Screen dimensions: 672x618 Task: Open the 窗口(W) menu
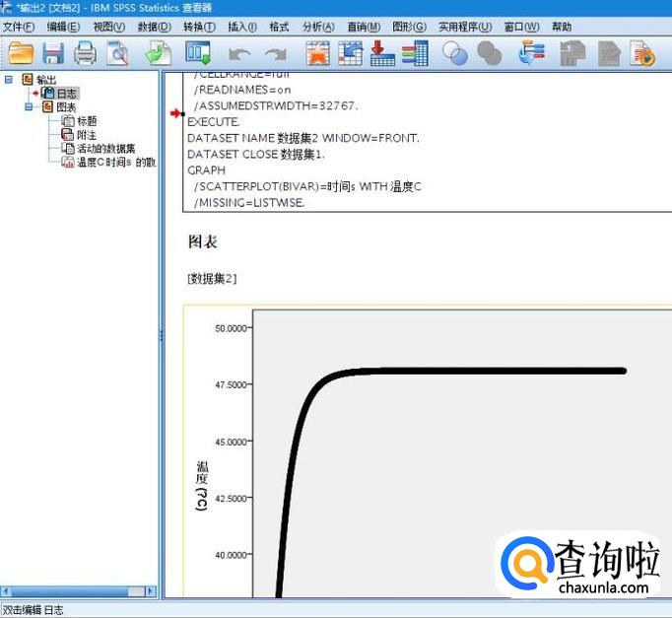coord(521,27)
